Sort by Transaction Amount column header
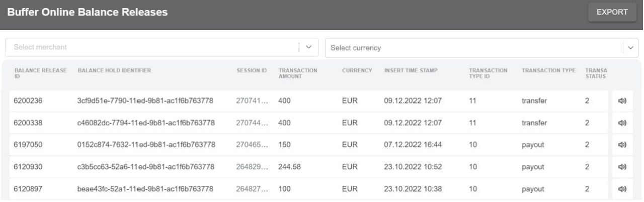 [x=298, y=73]
